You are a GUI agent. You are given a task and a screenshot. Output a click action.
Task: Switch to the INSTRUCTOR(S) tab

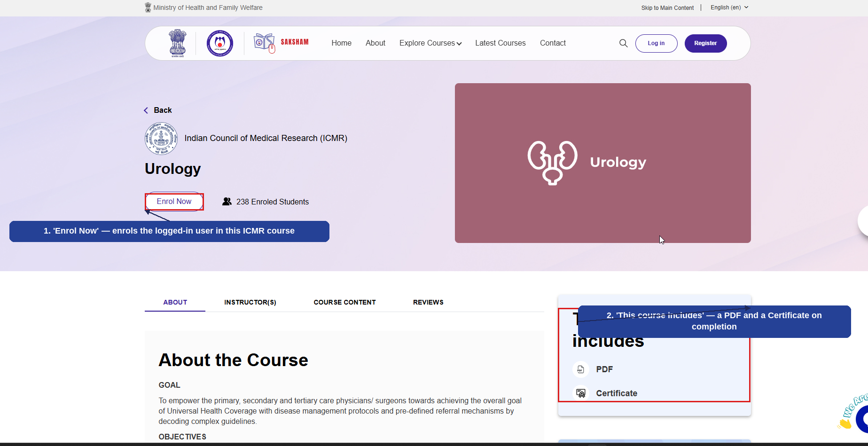250,302
